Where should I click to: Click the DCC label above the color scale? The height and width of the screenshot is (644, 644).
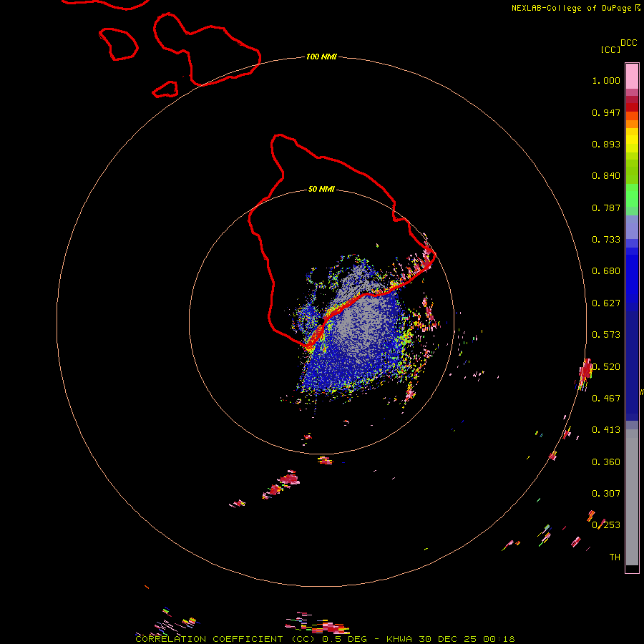click(x=629, y=43)
